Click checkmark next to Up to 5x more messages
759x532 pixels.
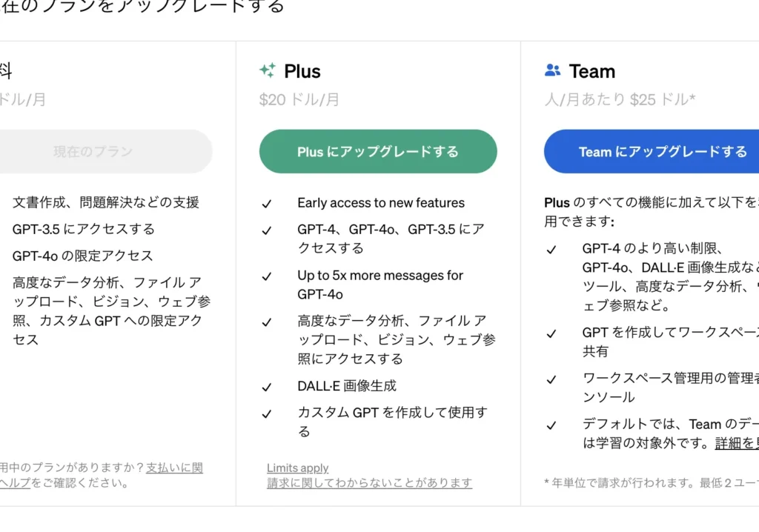pos(267,276)
